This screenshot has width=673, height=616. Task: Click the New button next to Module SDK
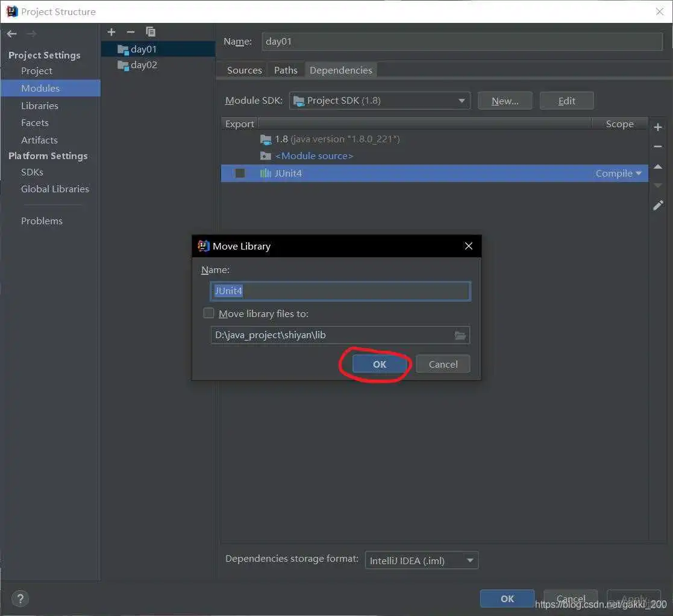tap(504, 100)
